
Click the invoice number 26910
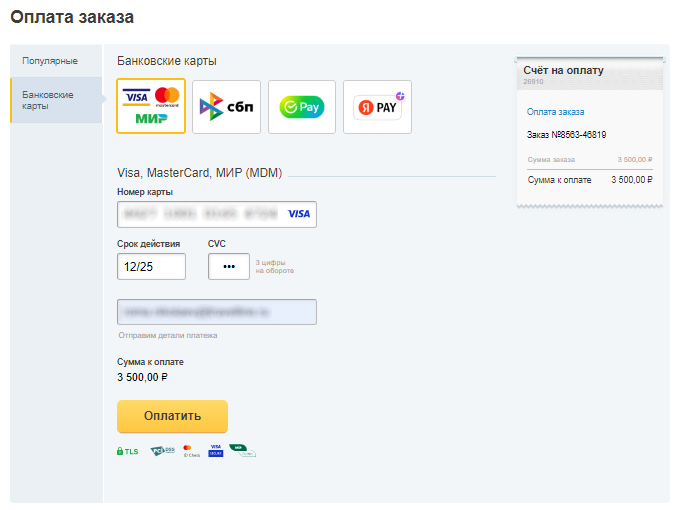pyautogui.click(x=533, y=82)
